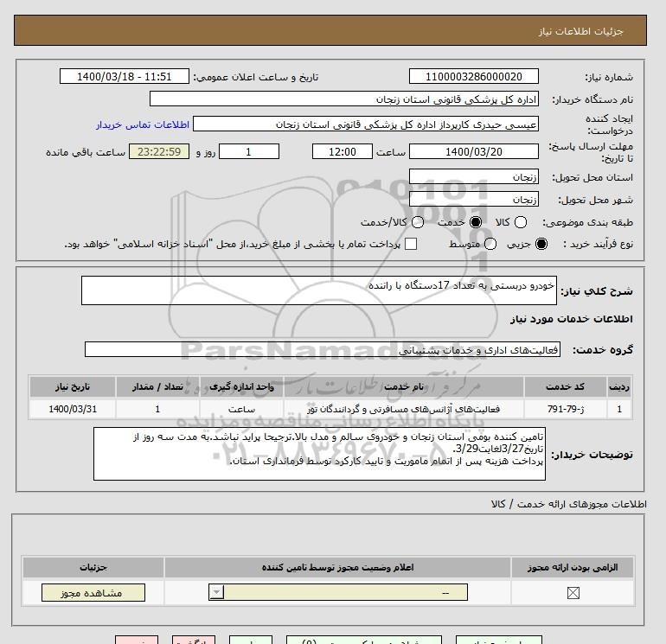The image size is (666, 644).
Task: Click the مشاهده مجوز button
Action: click(x=93, y=593)
